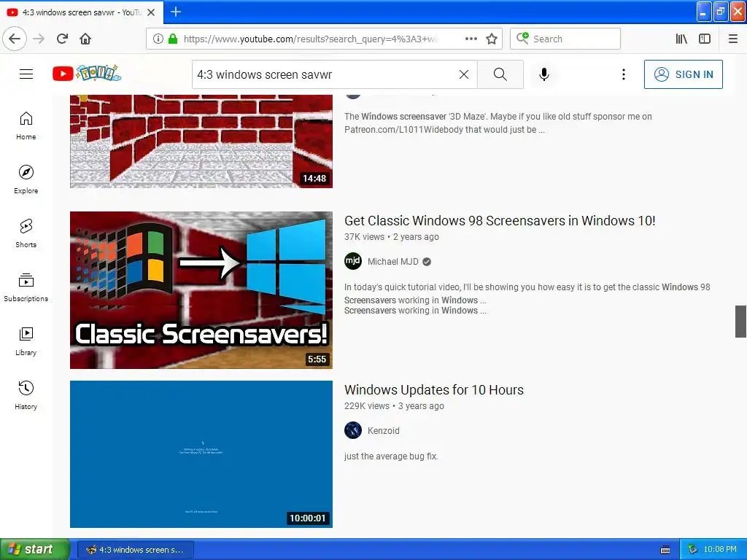Click the blue Windows Updates thumbnail
The image size is (747, 560).
coord(201,454)
